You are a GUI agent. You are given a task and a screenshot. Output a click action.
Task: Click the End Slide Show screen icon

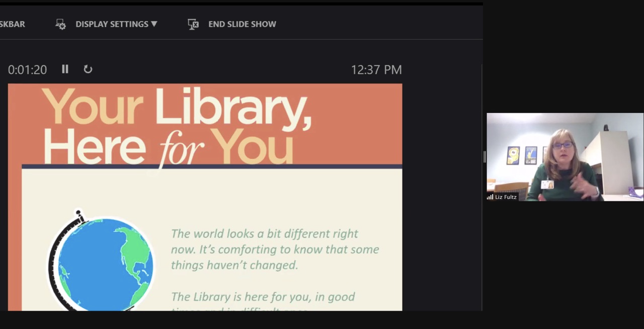click(193, 24)
